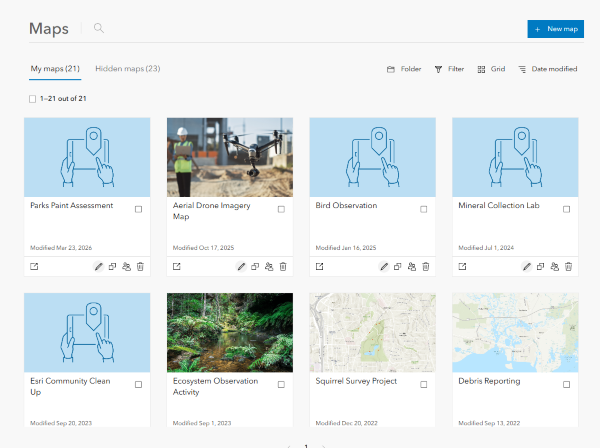The image size is (600, 448).
Task: Duplicate the Parks Paint Assessment map
Action: tap(112, 266)
